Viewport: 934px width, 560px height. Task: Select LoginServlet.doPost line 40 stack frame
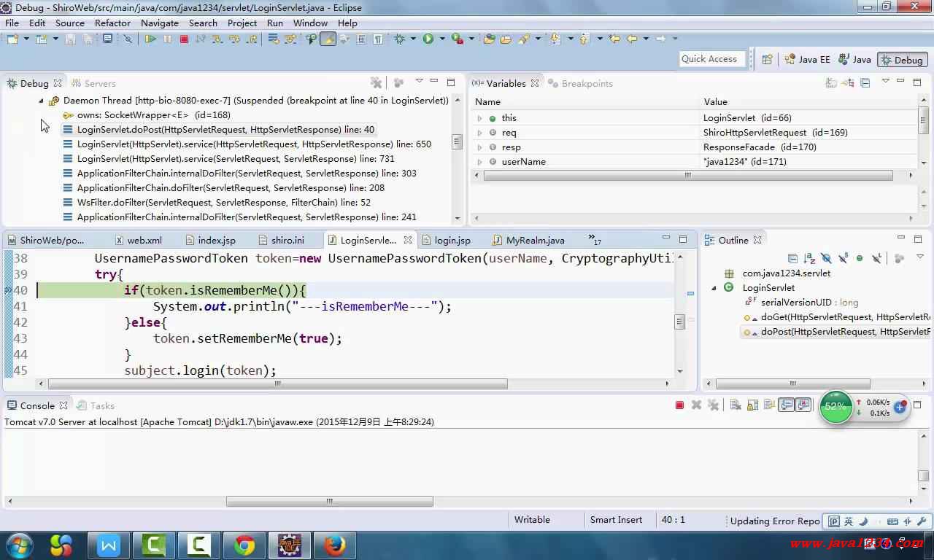point(225,130)
